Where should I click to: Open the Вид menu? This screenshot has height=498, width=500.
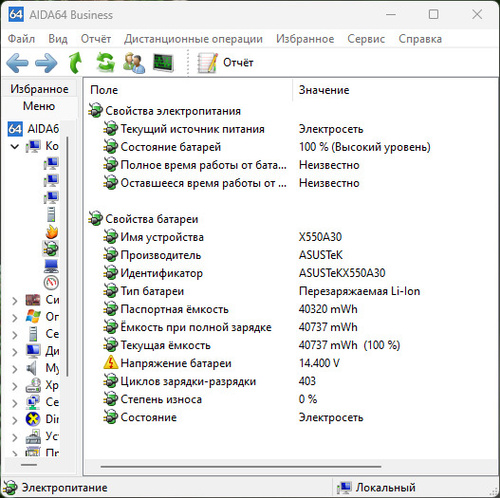click(58, 39)
